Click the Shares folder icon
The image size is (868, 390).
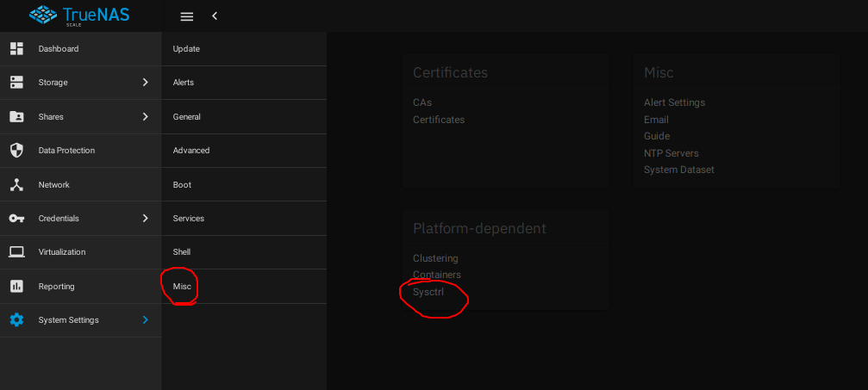16,117
